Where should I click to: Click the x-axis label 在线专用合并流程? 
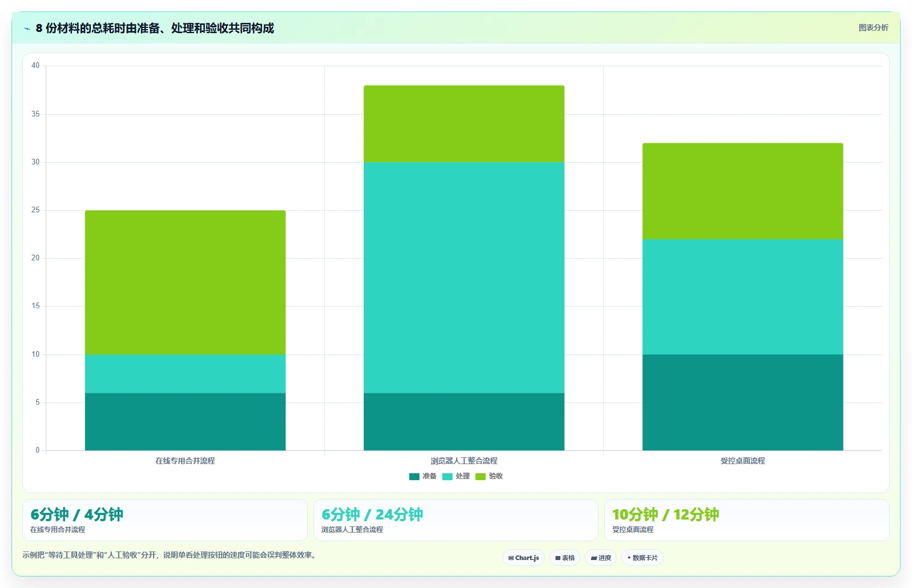point(185,461)
